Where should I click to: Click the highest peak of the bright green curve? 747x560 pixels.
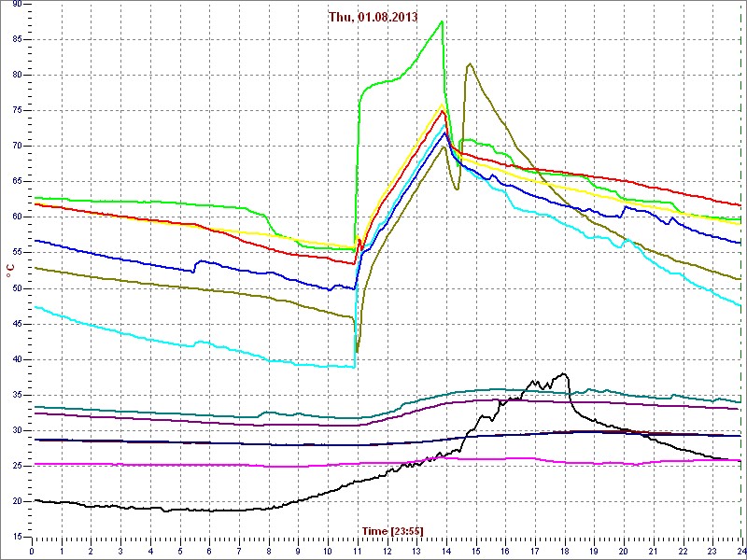coord(442,21)
